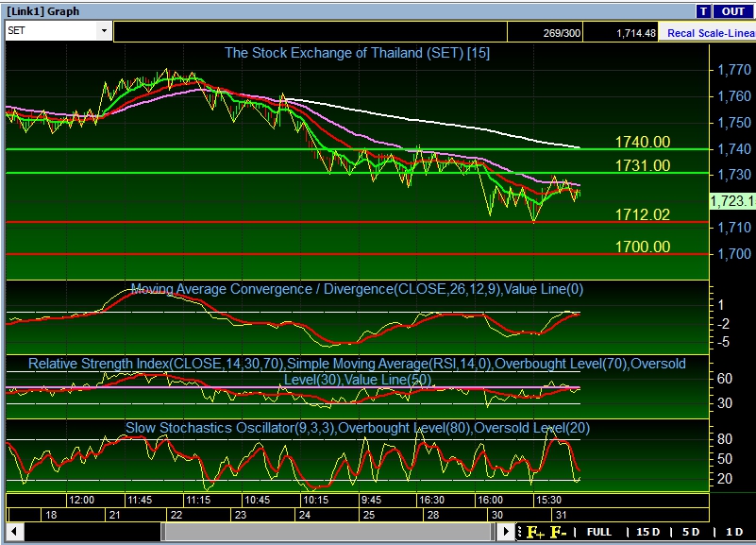Viewport: 756px width, 545px height.
Task: Click the 12:00 time label
Action: (81, 501)
